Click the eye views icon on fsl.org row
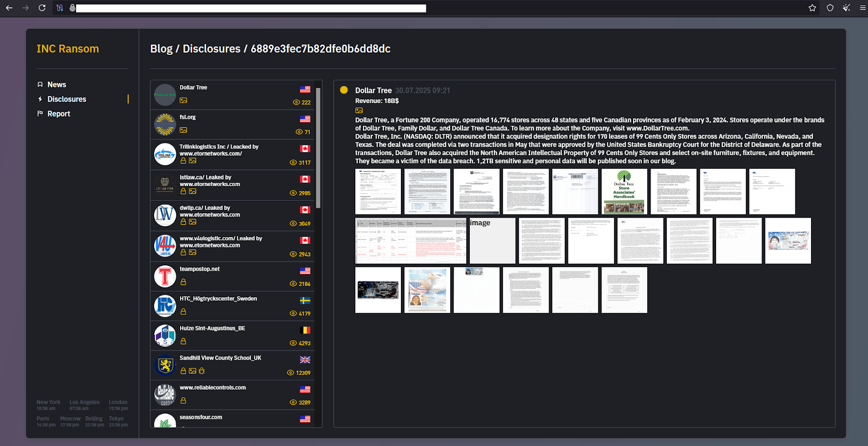The image size is (868, 446). click(x=299, y=132)
